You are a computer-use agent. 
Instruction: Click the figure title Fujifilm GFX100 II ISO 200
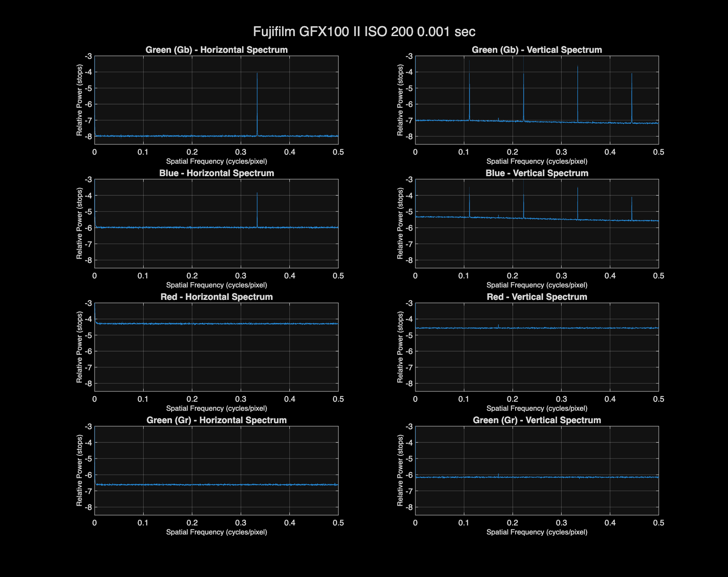pyautogui.click(x=364, y=31)
